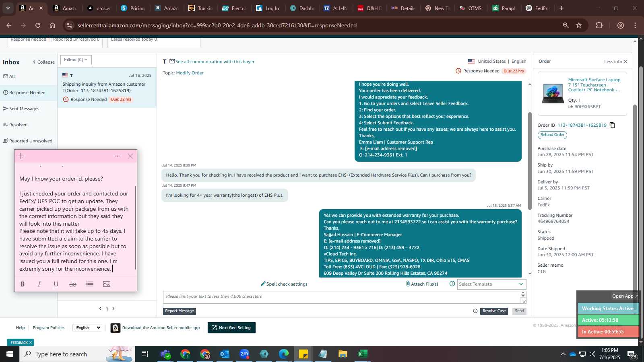Image resolution: width=644 pixels, height=362 pixels.
Task: Open order link 113-1874381-1625819
Action: [x=582, y=125]
